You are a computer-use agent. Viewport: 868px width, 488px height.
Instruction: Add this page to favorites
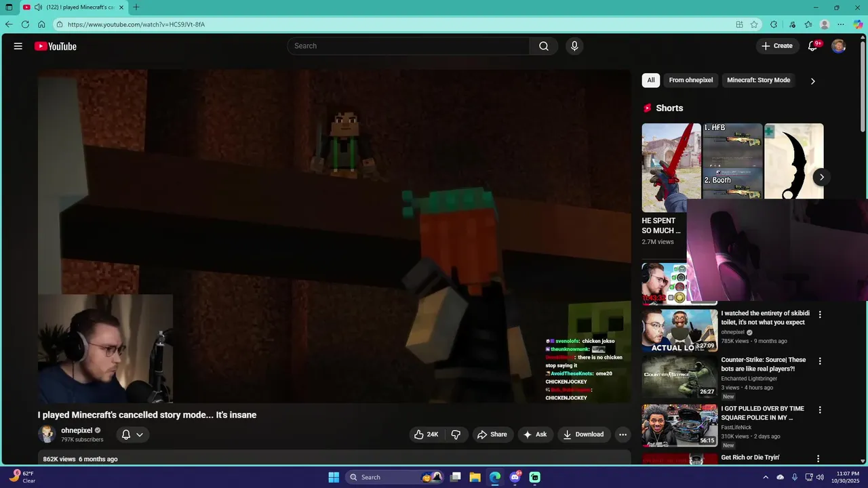pos(754,24)
